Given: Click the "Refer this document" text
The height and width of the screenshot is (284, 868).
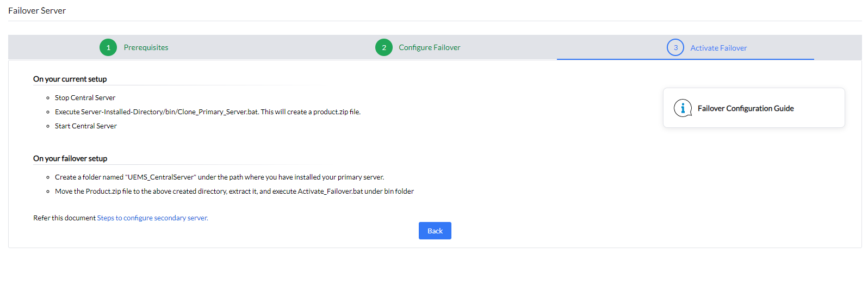Looking at the screenshot, I should pos(64,218).
